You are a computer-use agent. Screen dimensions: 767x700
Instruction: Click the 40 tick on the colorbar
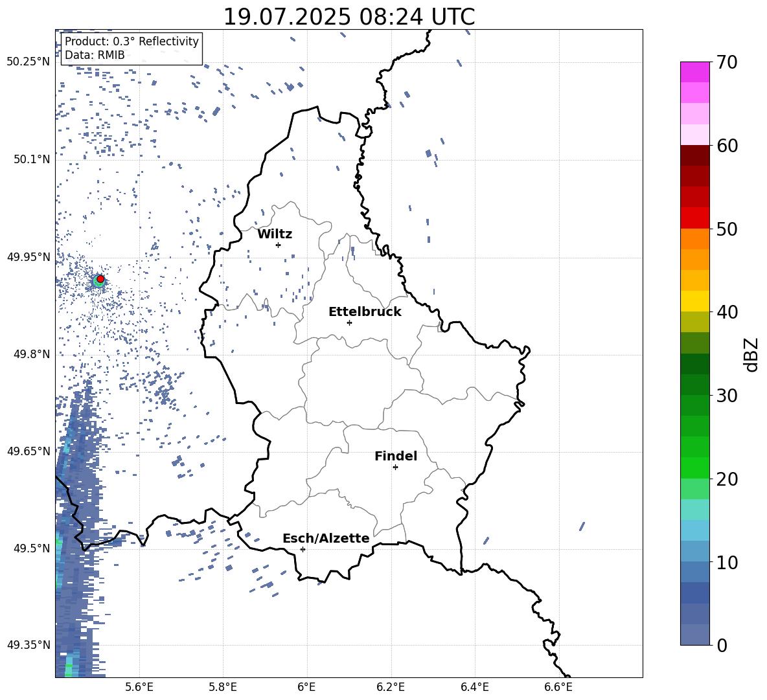point(726,312)
